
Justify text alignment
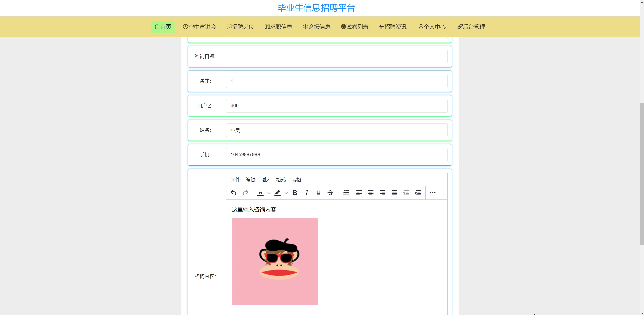[394, 193]
